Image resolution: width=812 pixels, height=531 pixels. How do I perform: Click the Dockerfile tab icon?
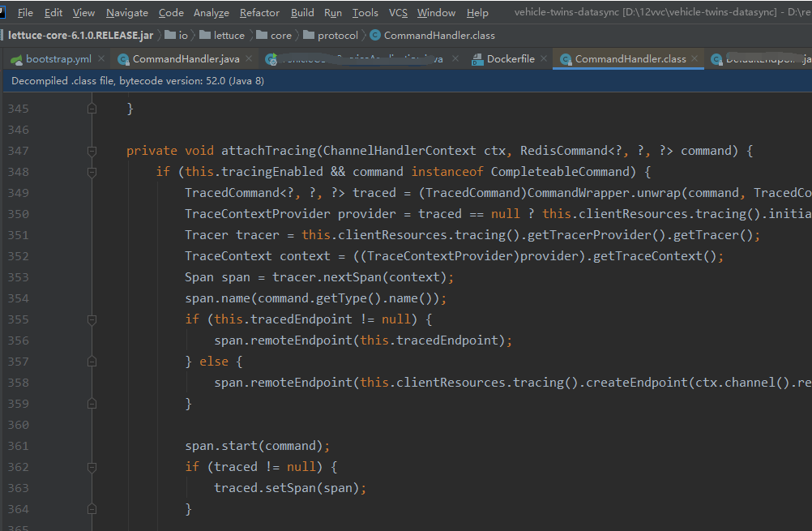click(x=477, y=59)
